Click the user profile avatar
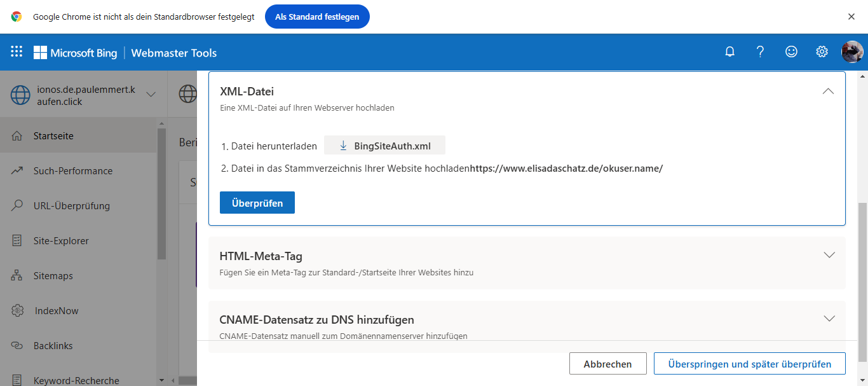 (x=851, y=52)
